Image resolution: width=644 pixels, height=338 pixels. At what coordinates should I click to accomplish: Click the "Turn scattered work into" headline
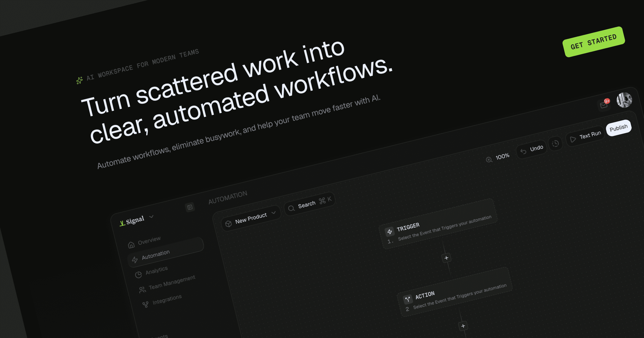point(213,78)
